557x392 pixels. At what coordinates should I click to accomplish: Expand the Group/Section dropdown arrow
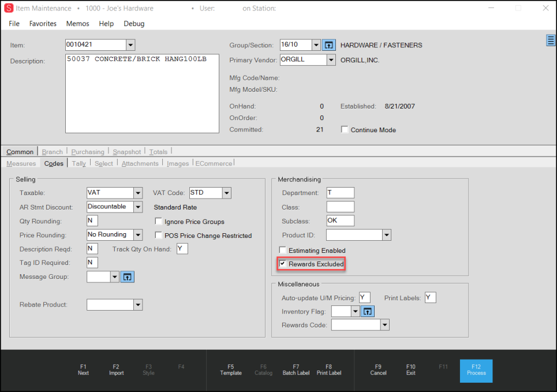pyautogui.click(x=316, y=45)
